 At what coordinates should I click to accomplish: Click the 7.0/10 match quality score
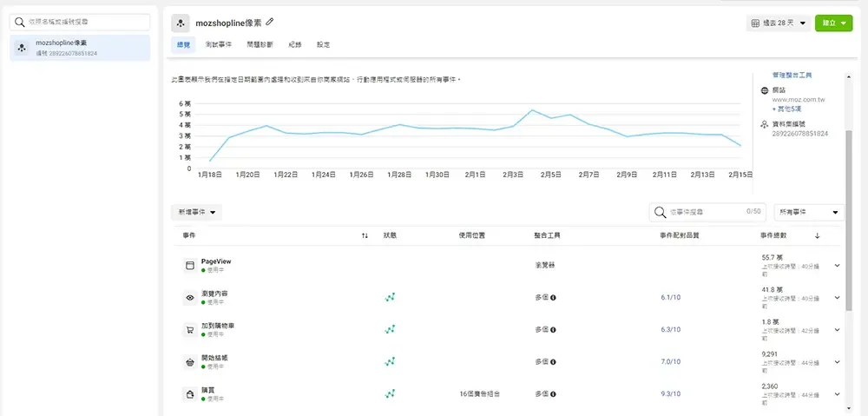[670, 361]
